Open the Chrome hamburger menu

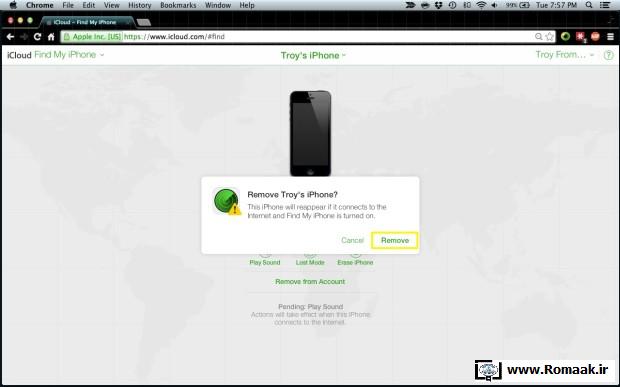click(611, 36)
